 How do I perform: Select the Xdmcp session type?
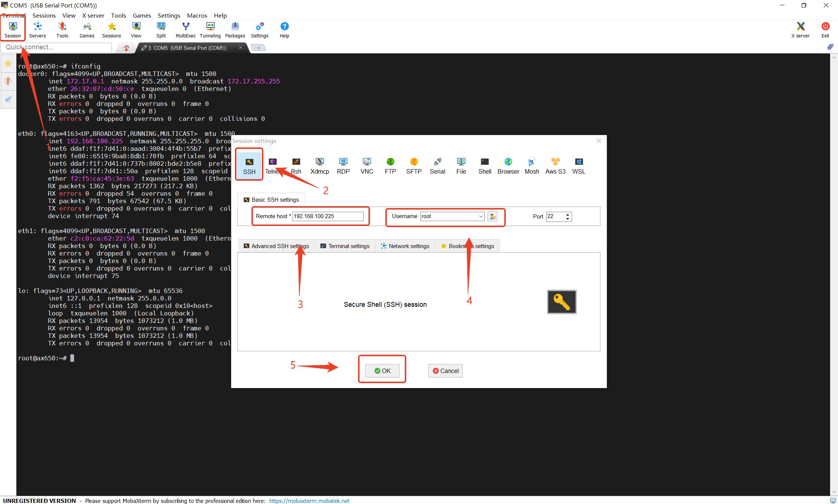(319, 166)
